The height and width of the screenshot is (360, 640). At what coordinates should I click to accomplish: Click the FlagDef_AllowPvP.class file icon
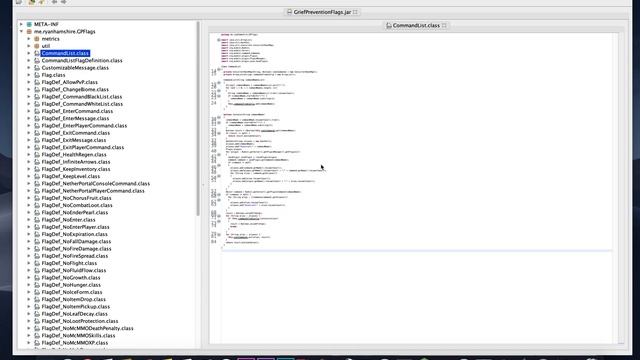coord(37,82)
